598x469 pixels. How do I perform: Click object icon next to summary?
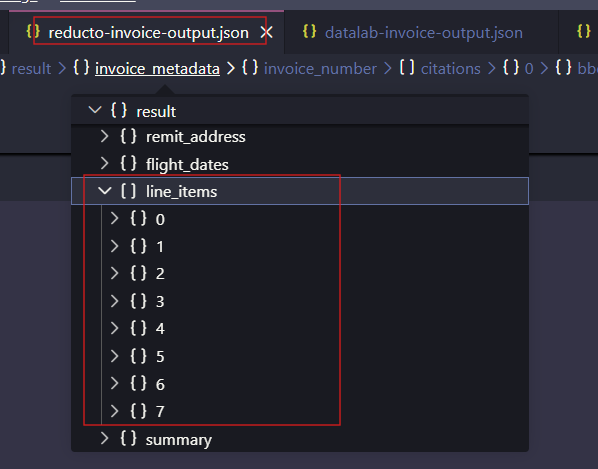pyautogui.click(x=128, y=438)
